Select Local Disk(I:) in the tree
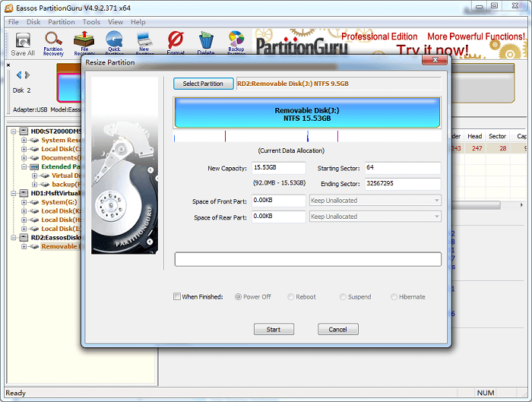This screenshot has height=402, width=532. click(x=61, y=229)
